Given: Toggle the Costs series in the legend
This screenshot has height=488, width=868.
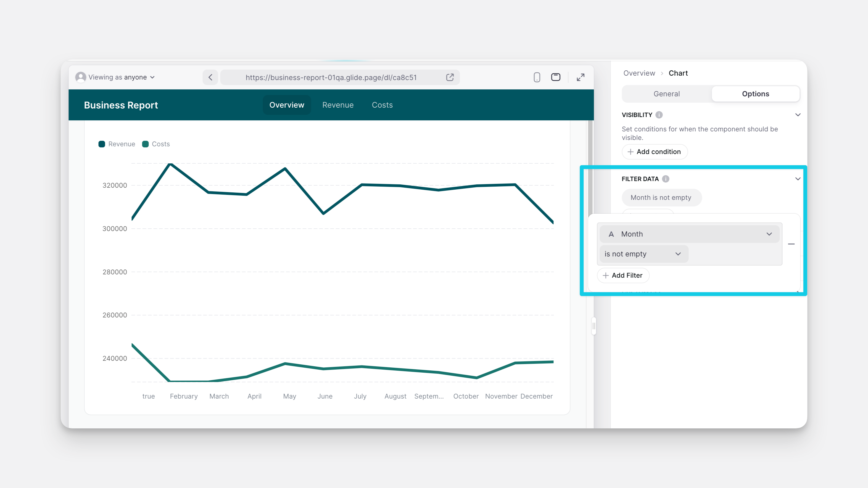Looking at the screenshot, I should tap(156, 144).
